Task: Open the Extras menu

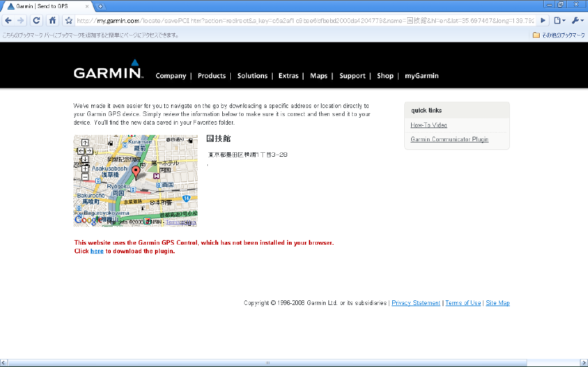Action: [x=288, y=76]
